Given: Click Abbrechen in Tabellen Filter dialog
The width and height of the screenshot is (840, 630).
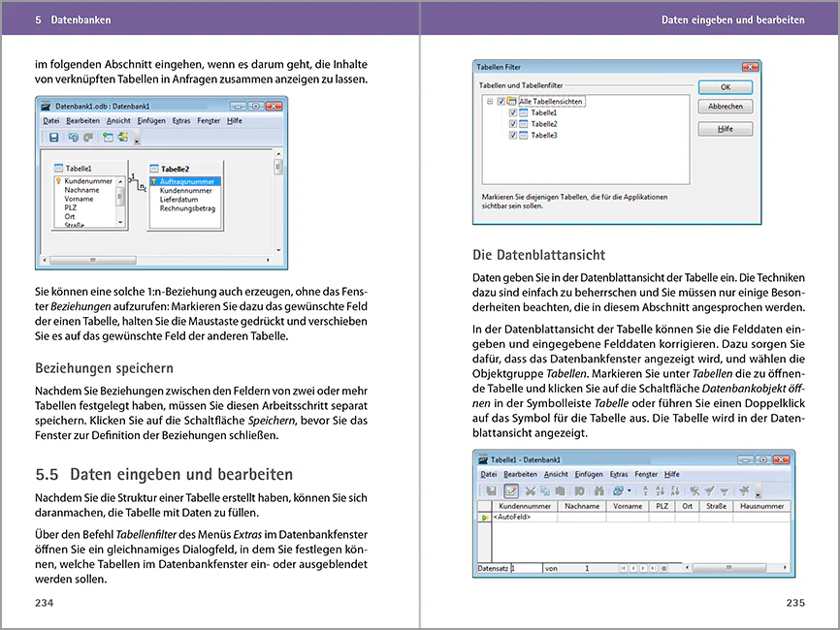Looking at the screenshot, I should 725,107.
